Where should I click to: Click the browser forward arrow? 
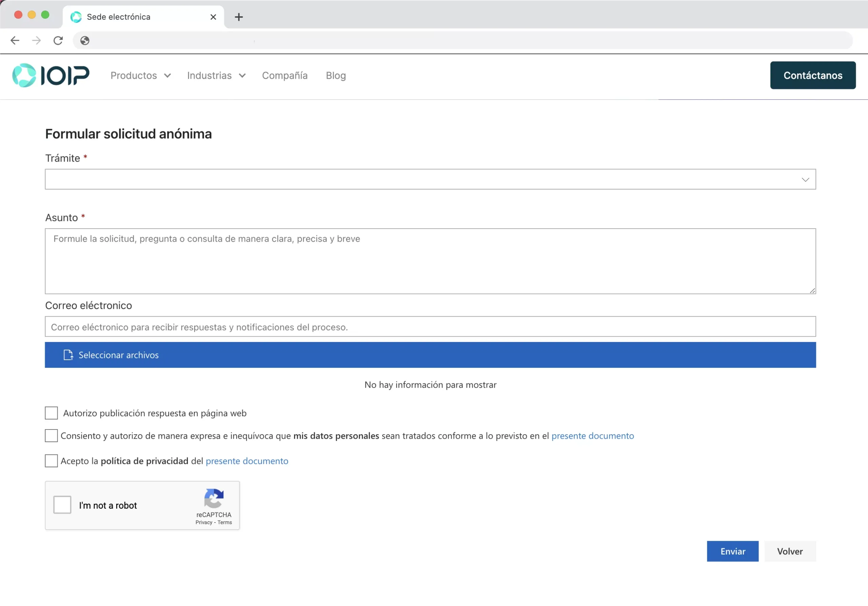click(x=36, y=40)
